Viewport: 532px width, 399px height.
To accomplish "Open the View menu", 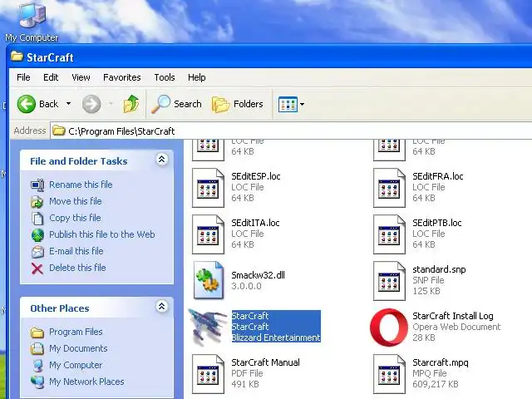I will 81,77.
